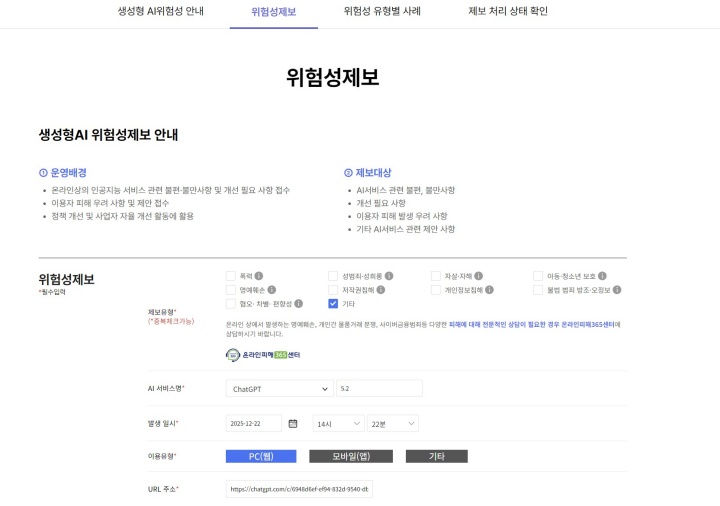
Task: Open the info icon next to 저작권침해
Action: click(381, 290)
